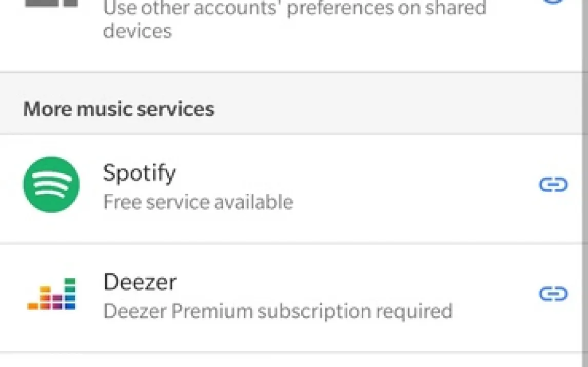Click the green Spotify logo
The image size is (588, 367).
coord(51,184)
